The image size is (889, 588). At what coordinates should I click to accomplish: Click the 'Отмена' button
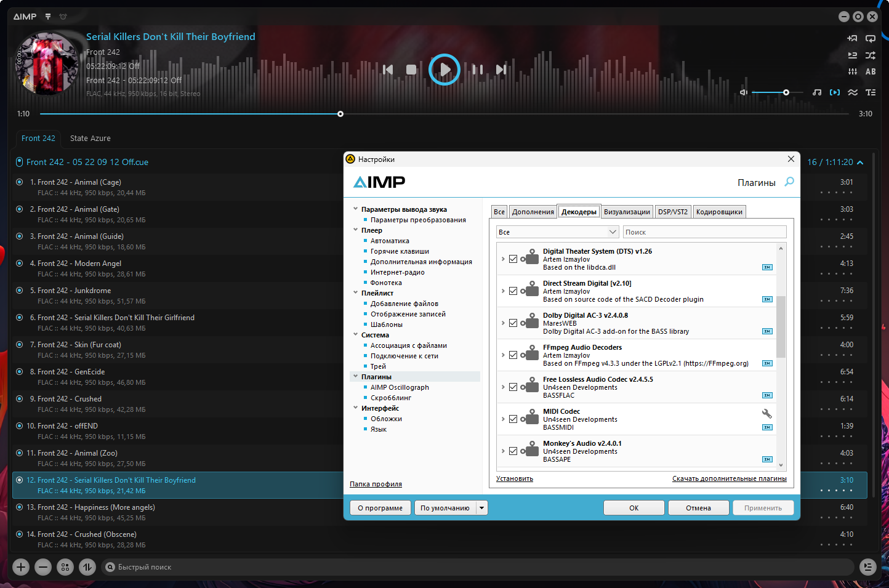699,508
